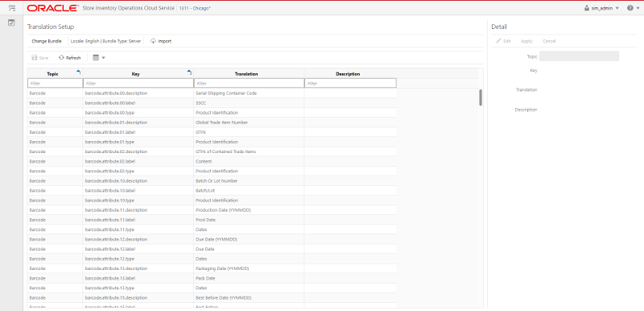The image size is (644, 311).
Task: Focus the Translation filter field
Action: click(x=249, y=83)
